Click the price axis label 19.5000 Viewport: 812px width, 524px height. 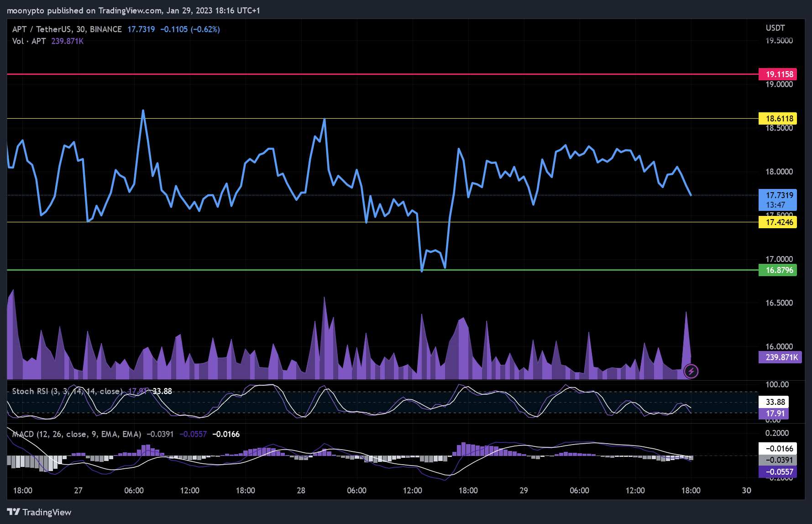(779, 41)
